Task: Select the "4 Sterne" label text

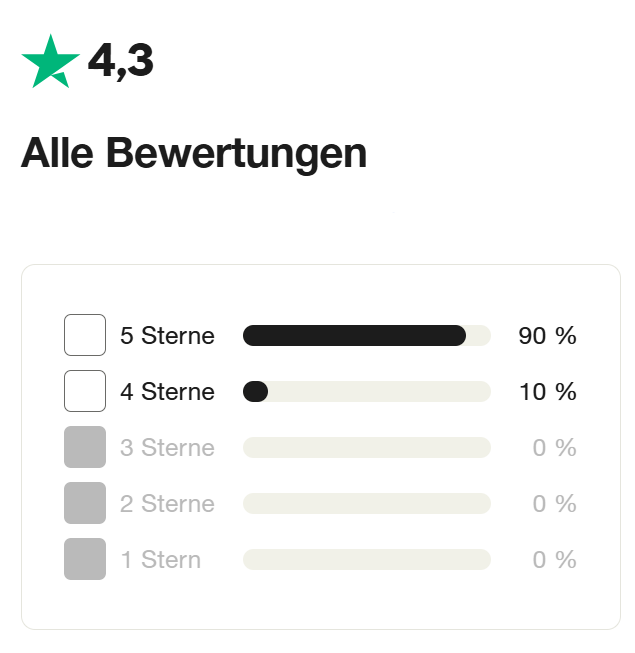Action: point(167,392)
